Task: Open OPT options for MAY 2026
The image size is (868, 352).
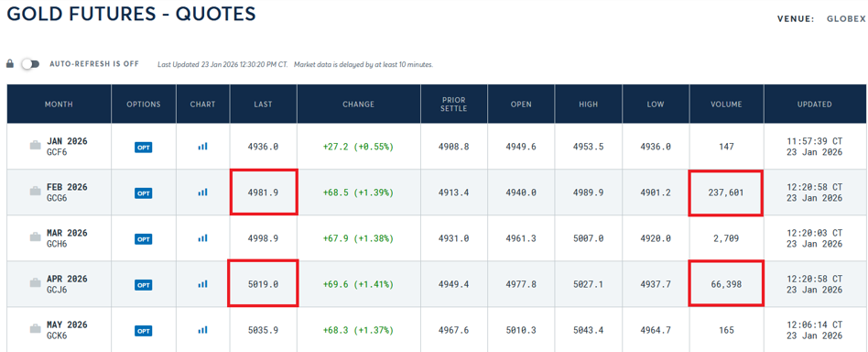Action: click(144, 332)
